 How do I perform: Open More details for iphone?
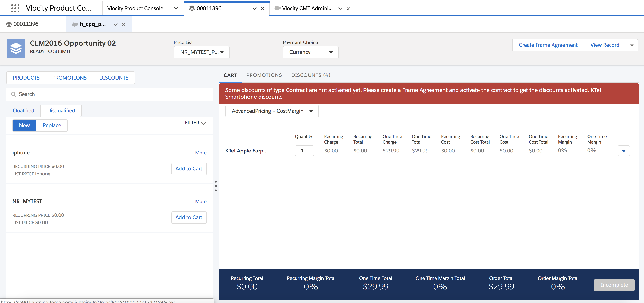tap(201, 153)
